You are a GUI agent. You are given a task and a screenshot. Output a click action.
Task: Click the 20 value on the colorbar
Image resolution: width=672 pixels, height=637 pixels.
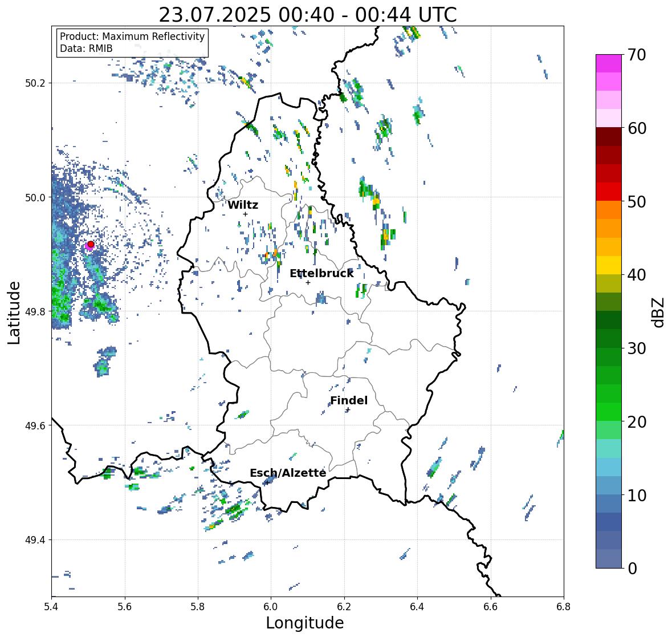click(637, 422)
